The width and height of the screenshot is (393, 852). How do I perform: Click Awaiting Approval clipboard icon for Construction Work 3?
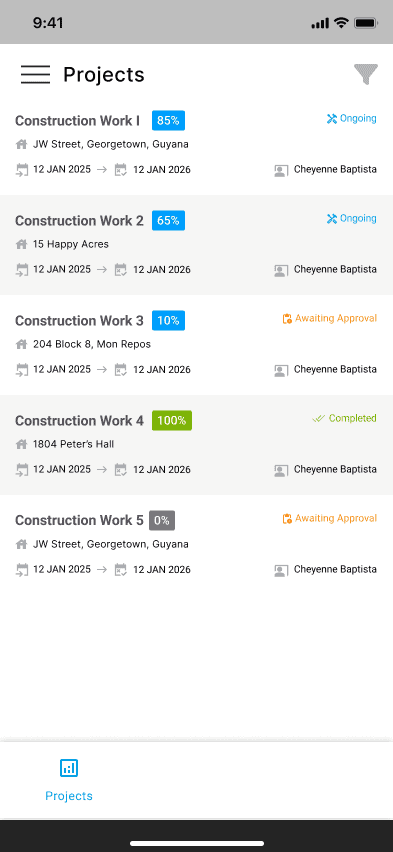point(287,318)
